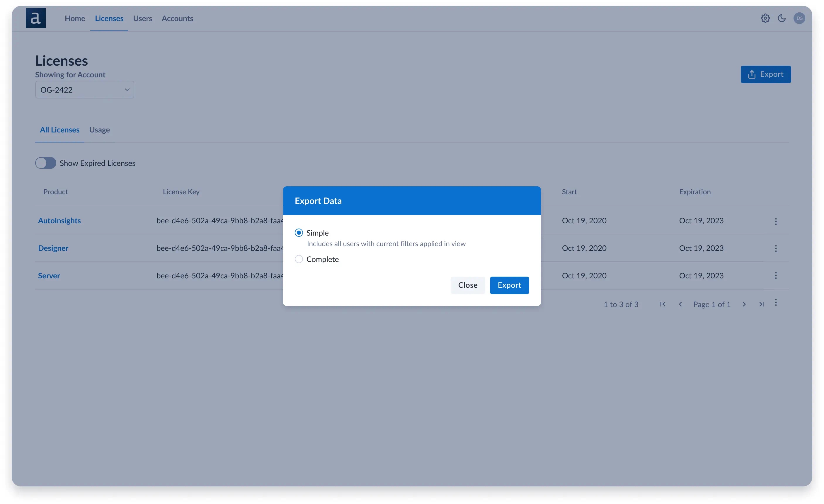Image resolution: width=824 pixels, height=504 pixels.
Task: Click the company logo in top bar
Action: [35, 18]
